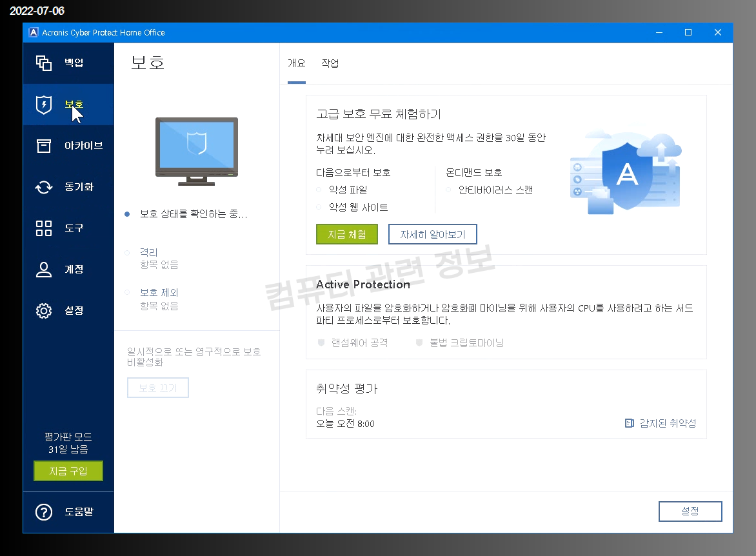
Task: Click 계정 label in sidebar
Action: point(74,270)
